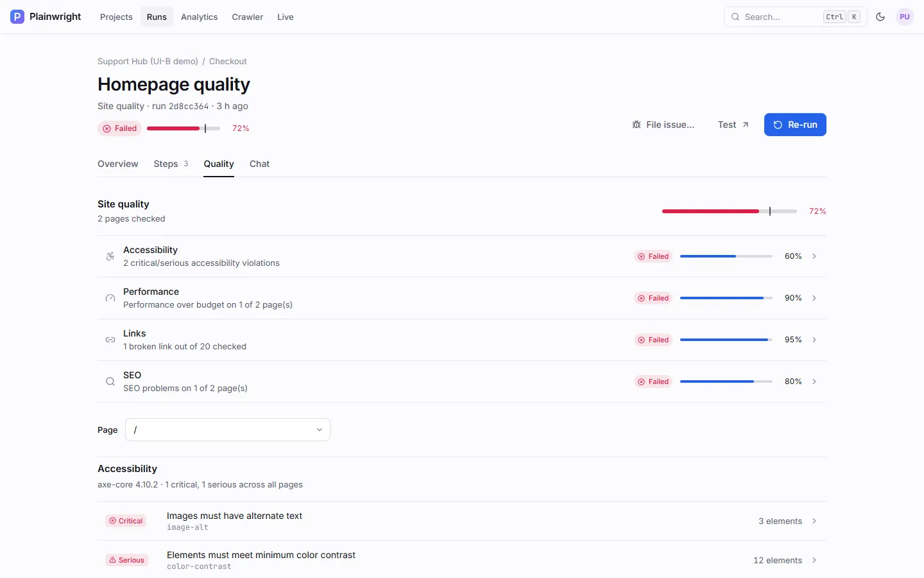Viewport: 924px width, 578px height.
Task: Click the search magnifier icon
Action: [x=735, y=17]
